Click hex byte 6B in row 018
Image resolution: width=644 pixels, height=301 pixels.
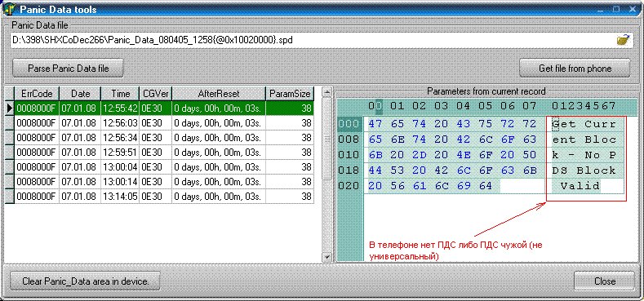pyautogui.click(x=530, y=170)
